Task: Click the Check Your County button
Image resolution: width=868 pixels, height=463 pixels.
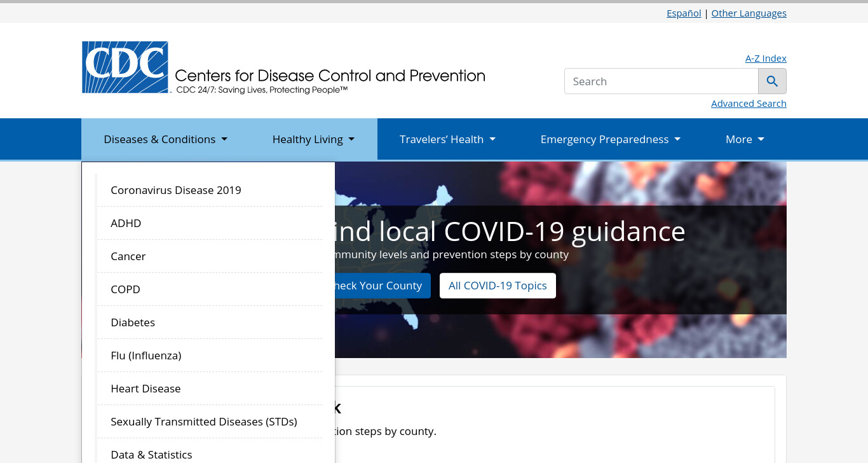Action: point(383,286)
